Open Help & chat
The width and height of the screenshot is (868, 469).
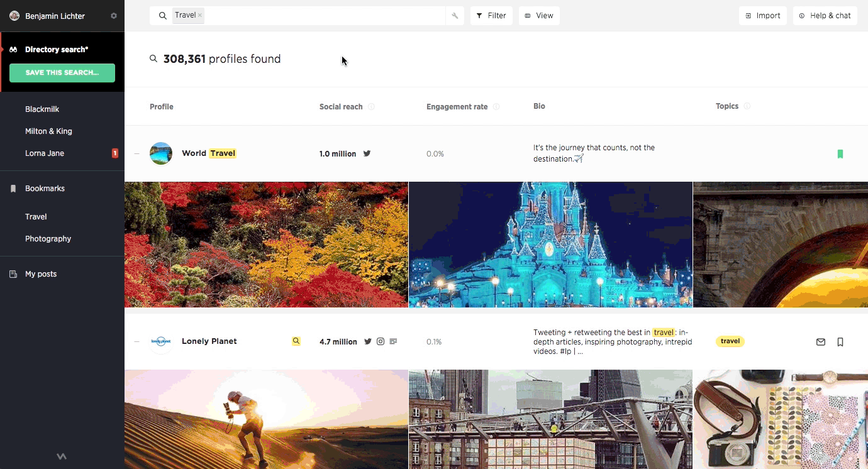825,16
